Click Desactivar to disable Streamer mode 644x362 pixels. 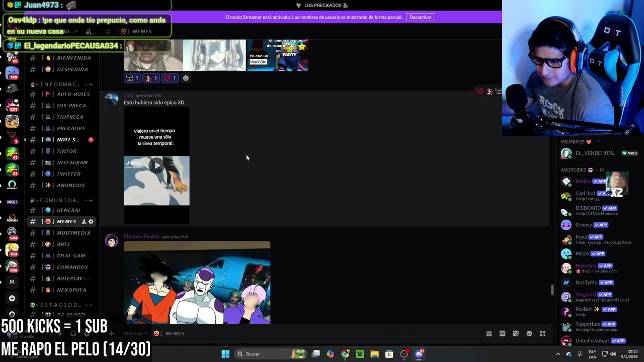[420, 17]
